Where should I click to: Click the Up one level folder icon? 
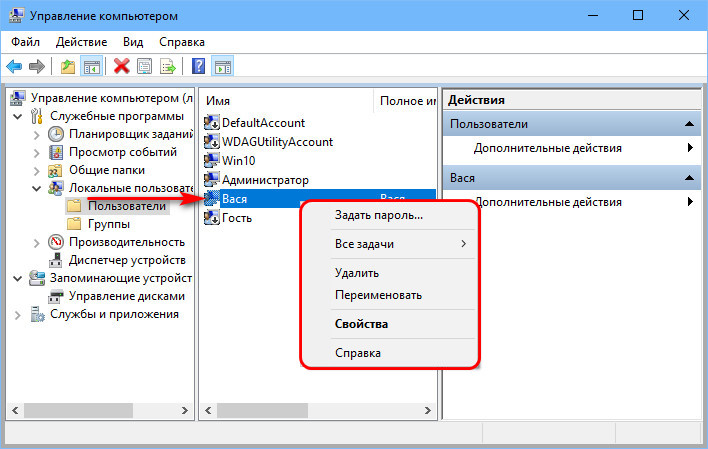click(67, 67)
